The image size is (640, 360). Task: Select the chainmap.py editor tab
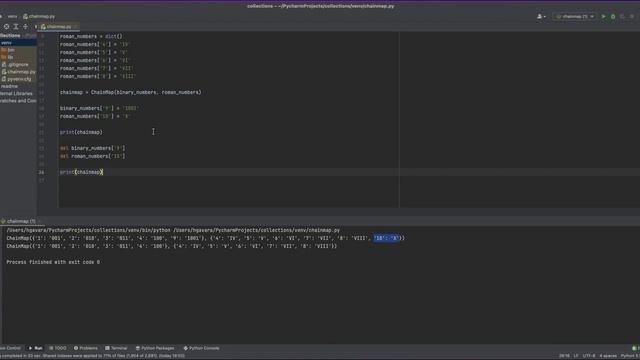click(59, 27)
